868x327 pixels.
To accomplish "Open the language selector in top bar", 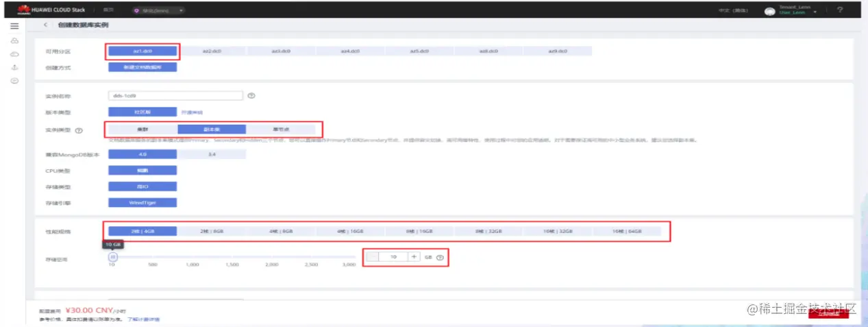I will point(732,10).
